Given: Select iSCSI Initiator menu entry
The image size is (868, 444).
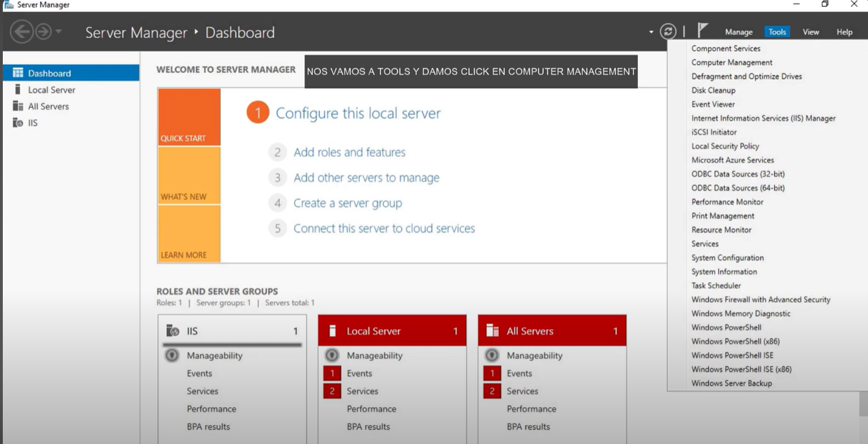Looking at the screenshot, I should (x=714, y=132).
